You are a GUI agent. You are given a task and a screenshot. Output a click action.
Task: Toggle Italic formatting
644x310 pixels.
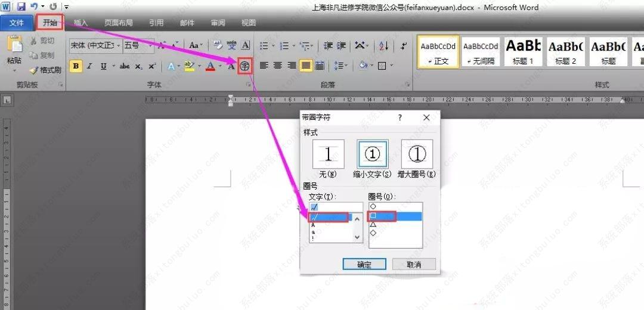[x=89, y=66]
